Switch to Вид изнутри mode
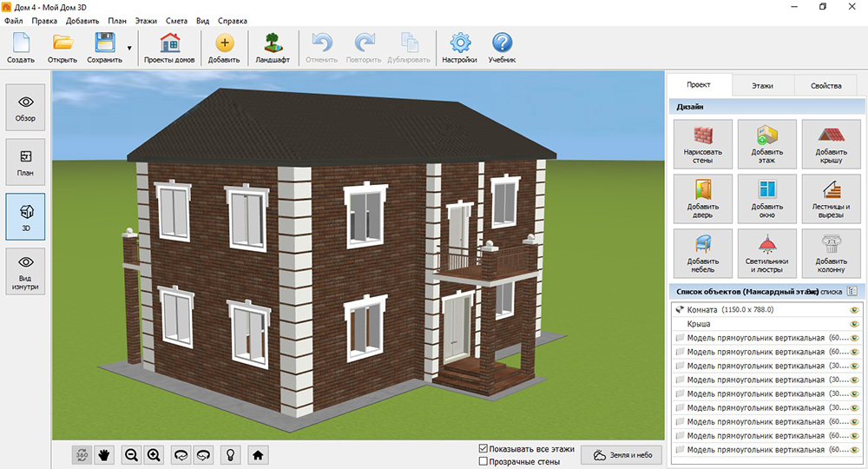The width and height of the screenshot is (868, 469). click(x=25, y=271)
